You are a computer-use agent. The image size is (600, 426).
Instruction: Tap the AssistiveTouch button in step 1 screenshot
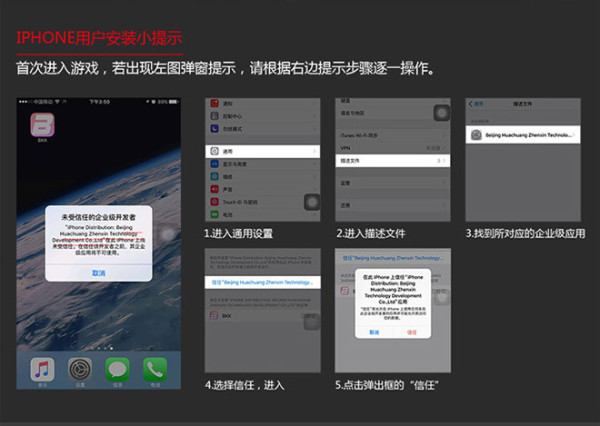click(x=312, y=202)
